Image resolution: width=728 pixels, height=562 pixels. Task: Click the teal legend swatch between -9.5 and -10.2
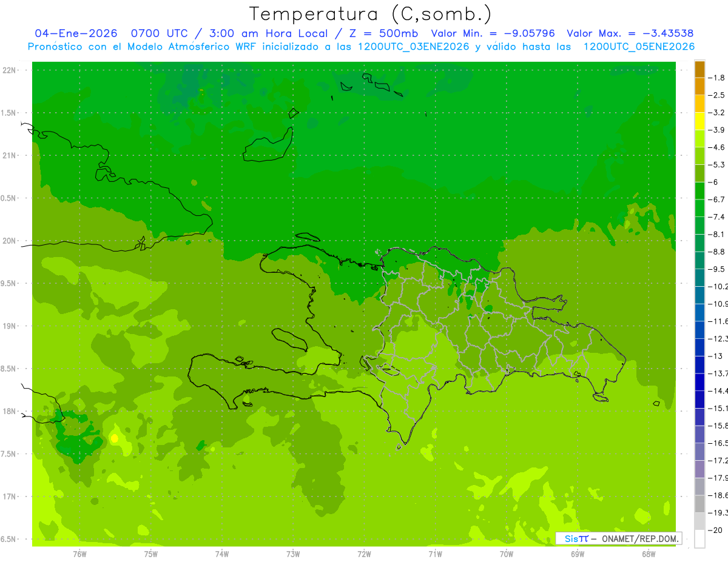699,277
